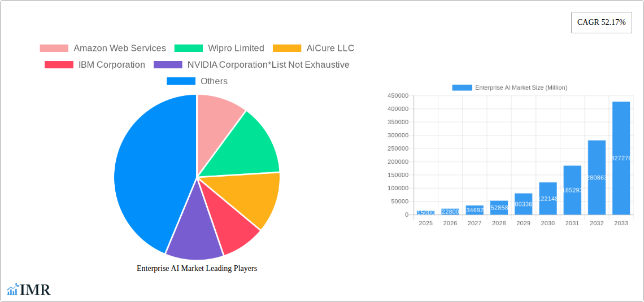The width and height of the screenshot is (644, 302).
Task: Select the 2033 bar labeled 427276
Action: (621, 158)
